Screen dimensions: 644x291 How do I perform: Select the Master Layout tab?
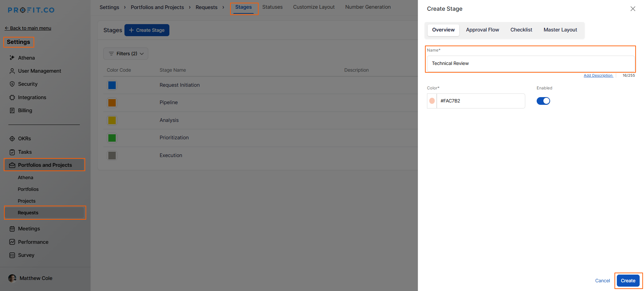(x=560, y=30)
